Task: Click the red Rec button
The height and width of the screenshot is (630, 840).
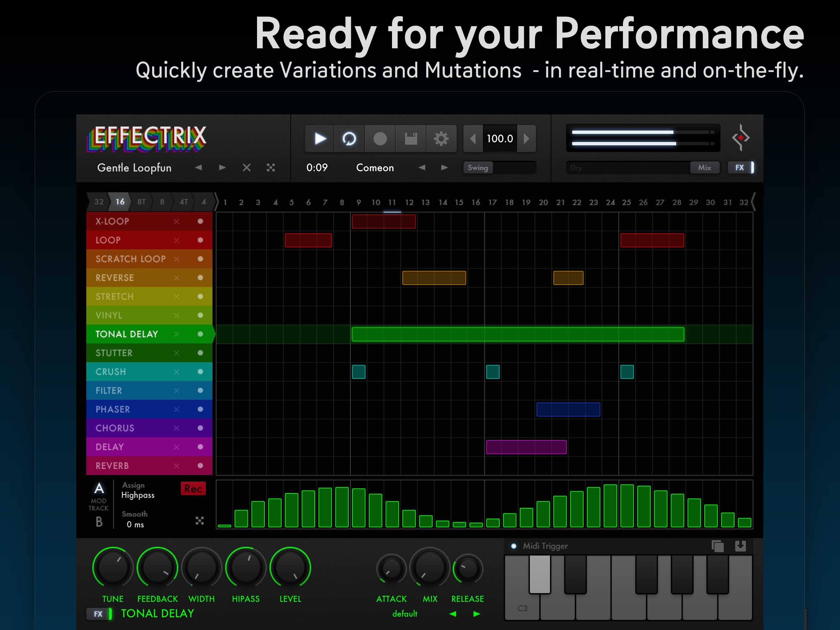Action: 193,488
